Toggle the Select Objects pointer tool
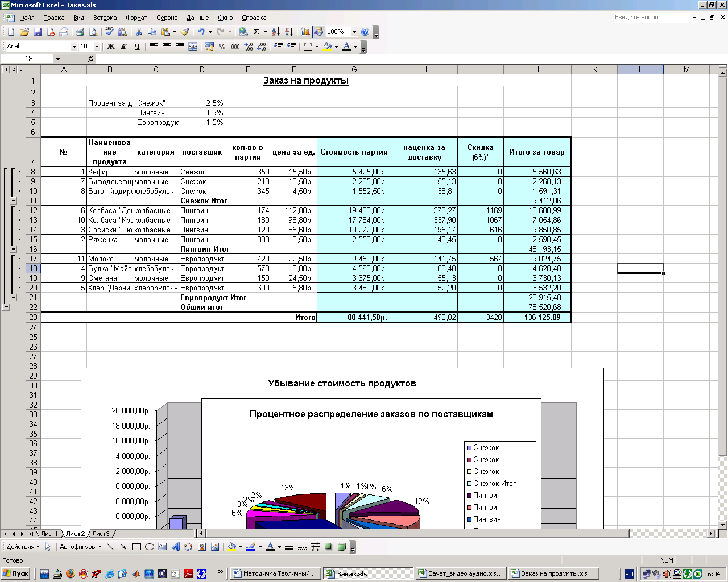Screen dimensions: 728x582 (48, 547)
